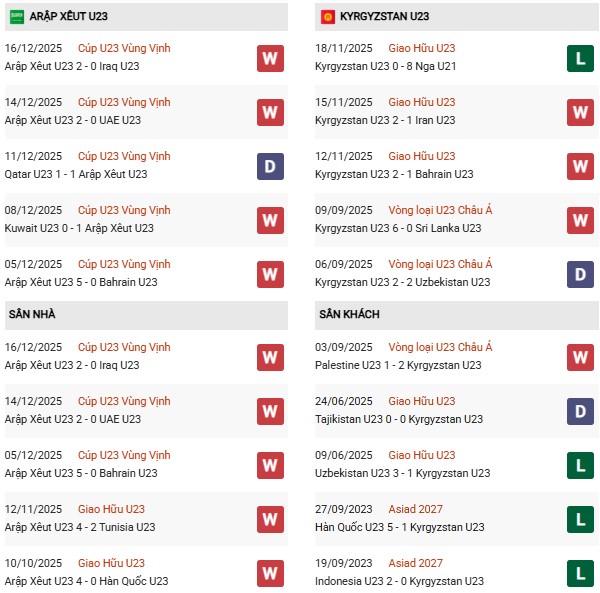The width and height of the screenshot is (600, 593).
Task: Click the D badge for Tajikistan U23 match
Action: coord(580,411)
